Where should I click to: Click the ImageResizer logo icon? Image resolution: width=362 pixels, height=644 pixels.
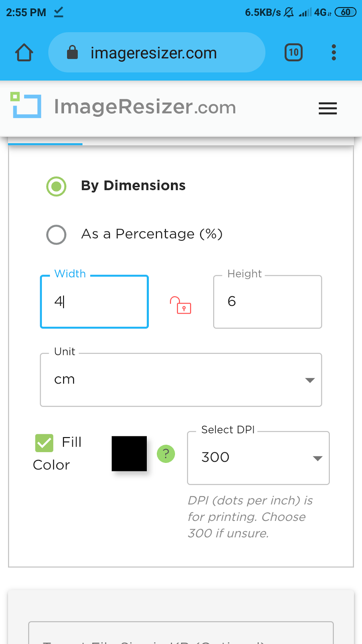pyautogui.click(x=26, y=105)
